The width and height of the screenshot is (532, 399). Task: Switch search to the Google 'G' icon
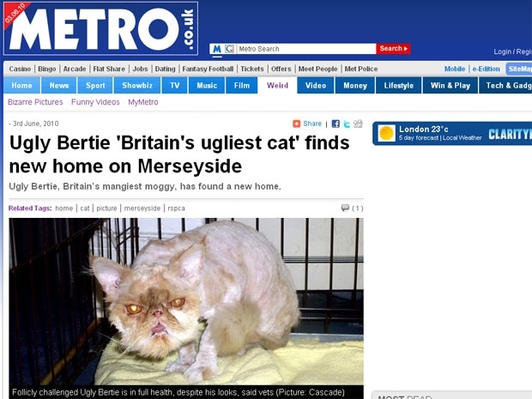pos(230,49)
